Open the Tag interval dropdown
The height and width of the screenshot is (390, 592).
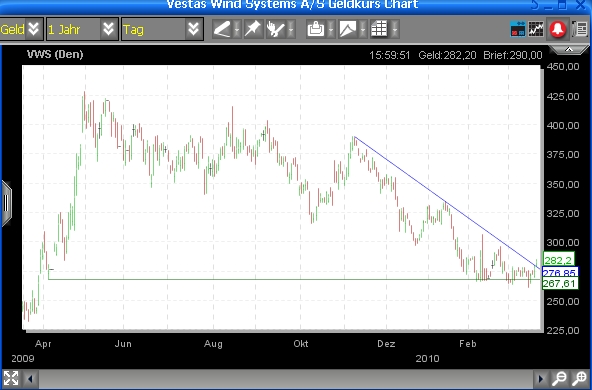point(193,29)
